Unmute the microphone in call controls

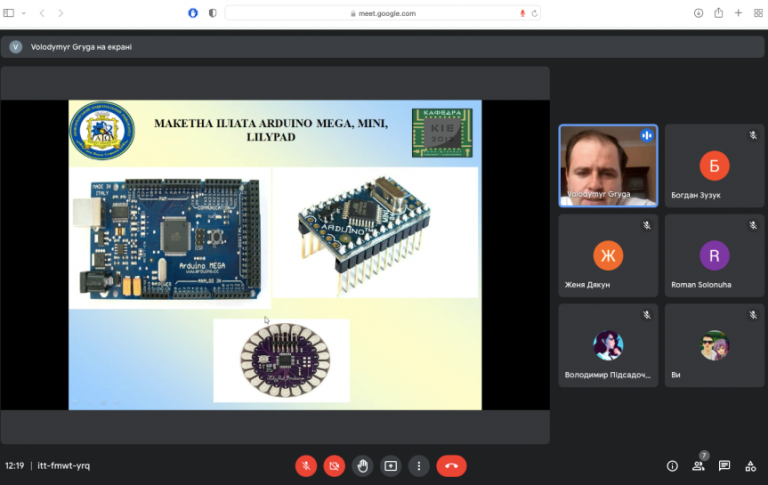306,466
